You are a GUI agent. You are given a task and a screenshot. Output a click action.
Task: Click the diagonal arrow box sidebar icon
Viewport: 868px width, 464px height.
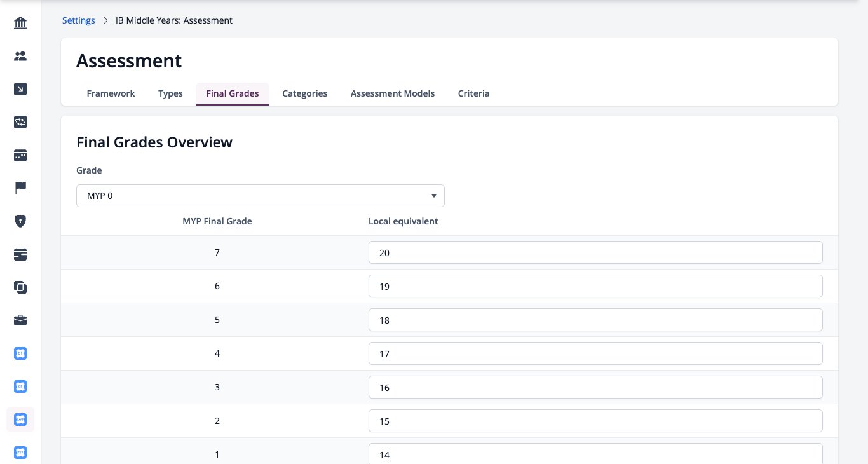(20, 90)
